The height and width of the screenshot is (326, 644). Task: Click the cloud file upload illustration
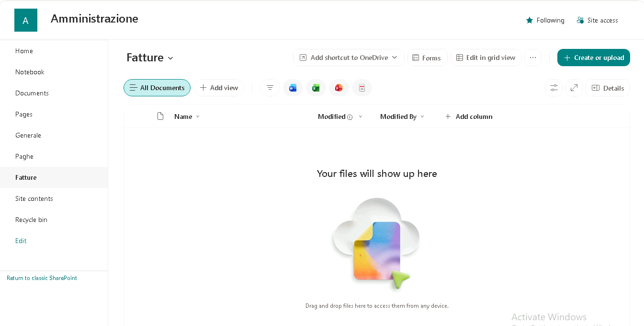[376, 244]
